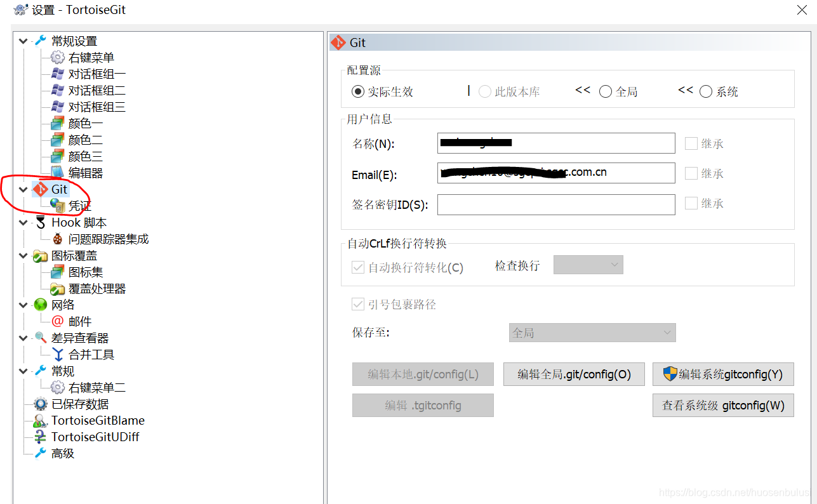Click the 签名密钥ID(S) input field
The height and width of the screenshot is (504, 817).
pos(556,204)
